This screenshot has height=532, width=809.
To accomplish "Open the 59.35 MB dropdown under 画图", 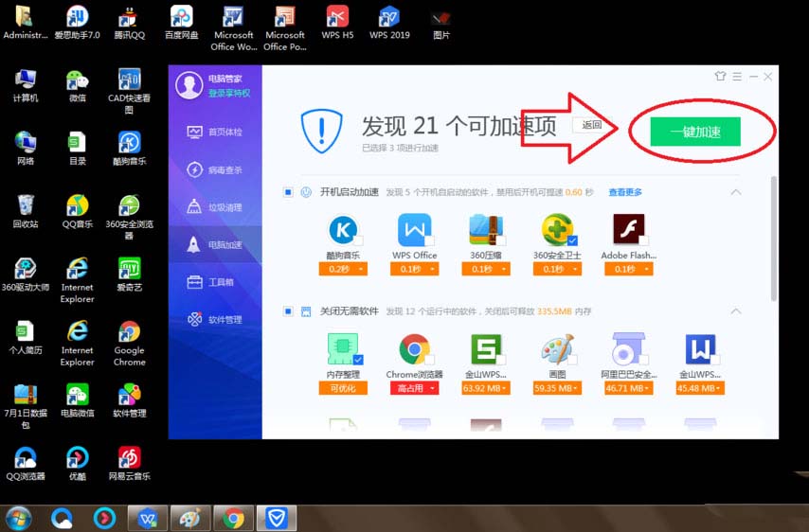I will point(557,388).
